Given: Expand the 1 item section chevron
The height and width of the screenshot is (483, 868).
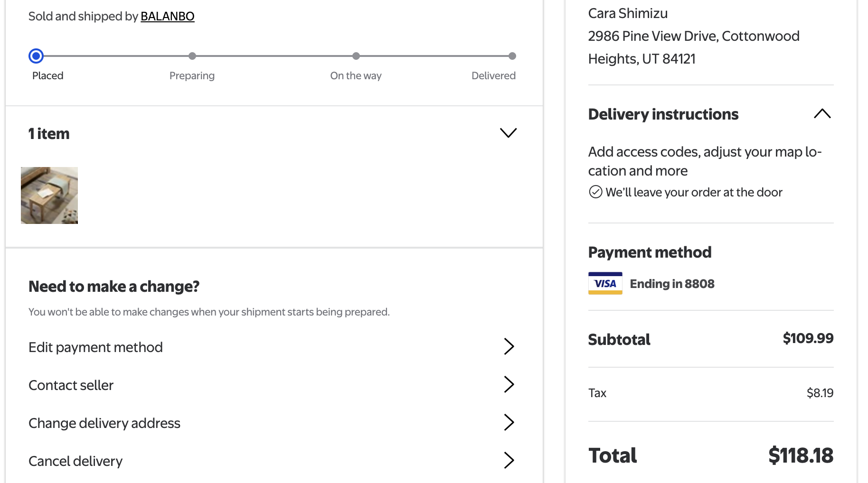Looking at the screenshot, I should [509, 133].
